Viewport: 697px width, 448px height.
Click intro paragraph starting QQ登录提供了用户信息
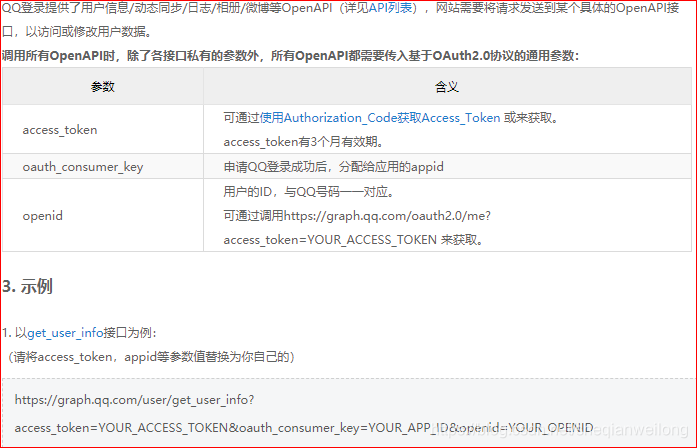340,8
